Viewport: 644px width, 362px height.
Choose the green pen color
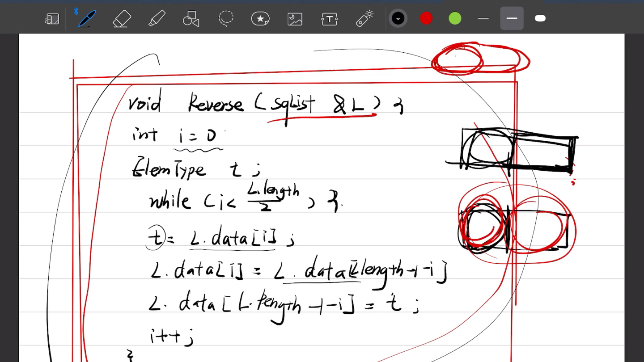(x=455, y=18)
